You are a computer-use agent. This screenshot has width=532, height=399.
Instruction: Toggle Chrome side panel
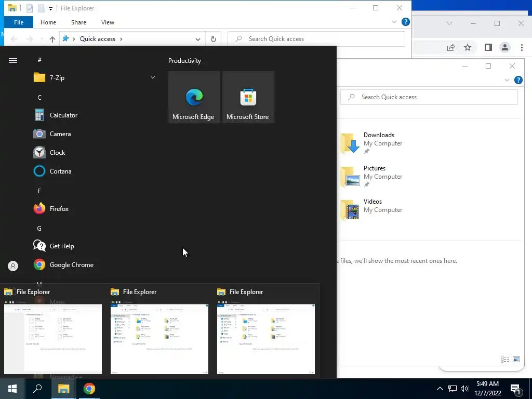click(x=488, y=47)
